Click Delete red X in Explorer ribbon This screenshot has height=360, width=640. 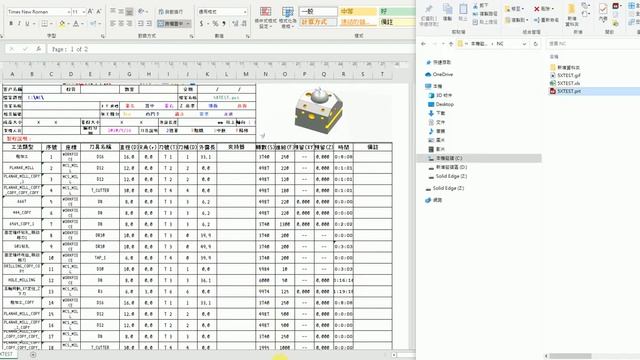(x=543, y=9)
